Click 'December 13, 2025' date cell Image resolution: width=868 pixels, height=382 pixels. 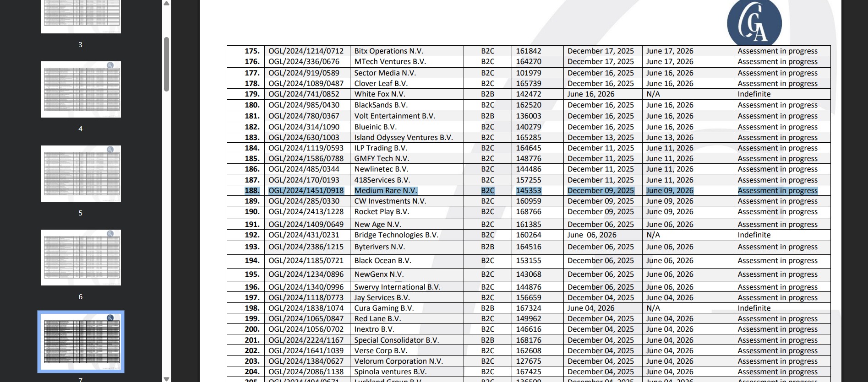(x=603, y=137)
